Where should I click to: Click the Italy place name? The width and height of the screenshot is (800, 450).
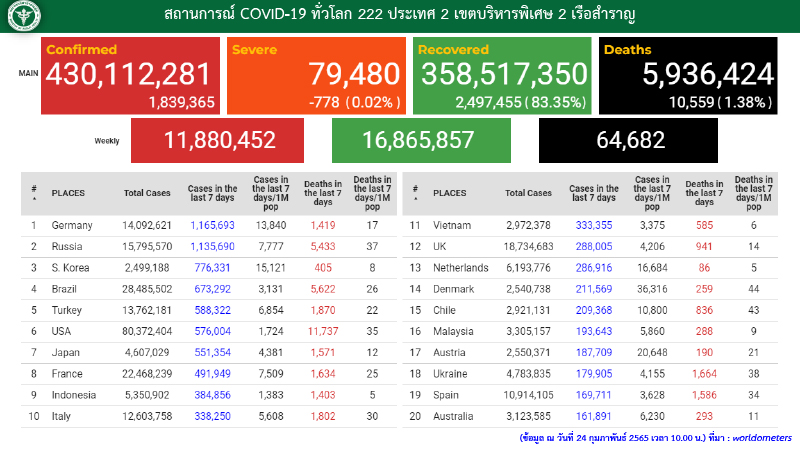tap(61, 416)
